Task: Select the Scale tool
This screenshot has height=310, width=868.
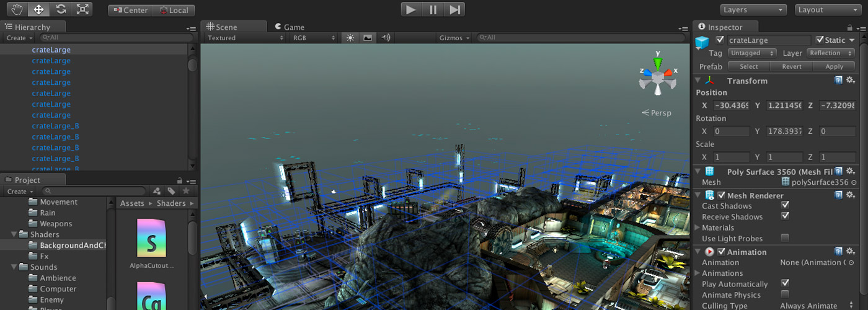Action: pyautogui.click(x=82, y=9)
